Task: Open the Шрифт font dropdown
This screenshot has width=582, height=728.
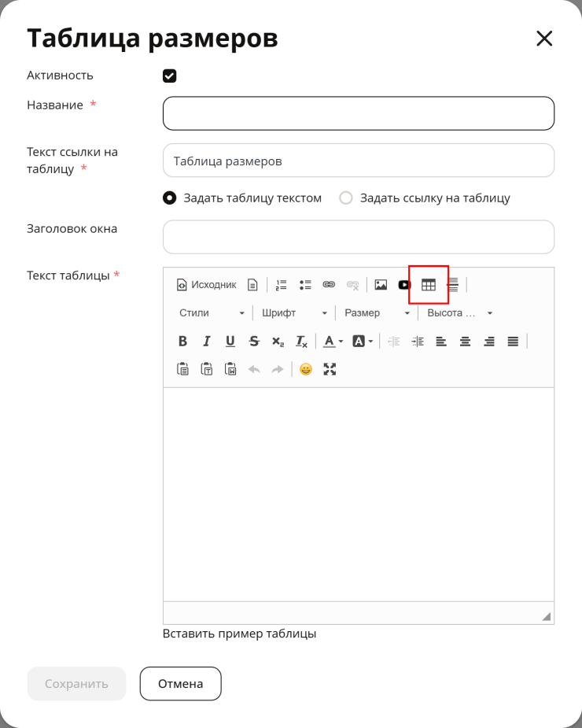Action: click(294, 313)
